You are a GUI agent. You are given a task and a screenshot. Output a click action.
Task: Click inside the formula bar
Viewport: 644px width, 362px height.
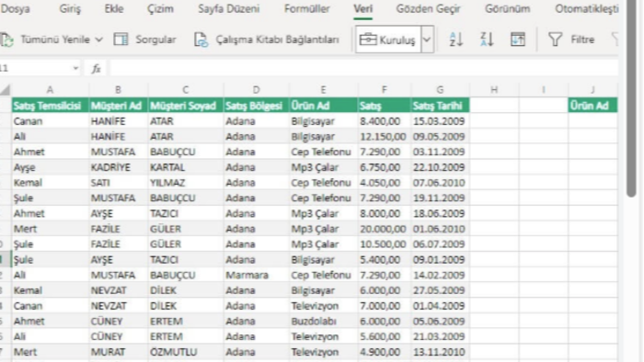(363, 68)
